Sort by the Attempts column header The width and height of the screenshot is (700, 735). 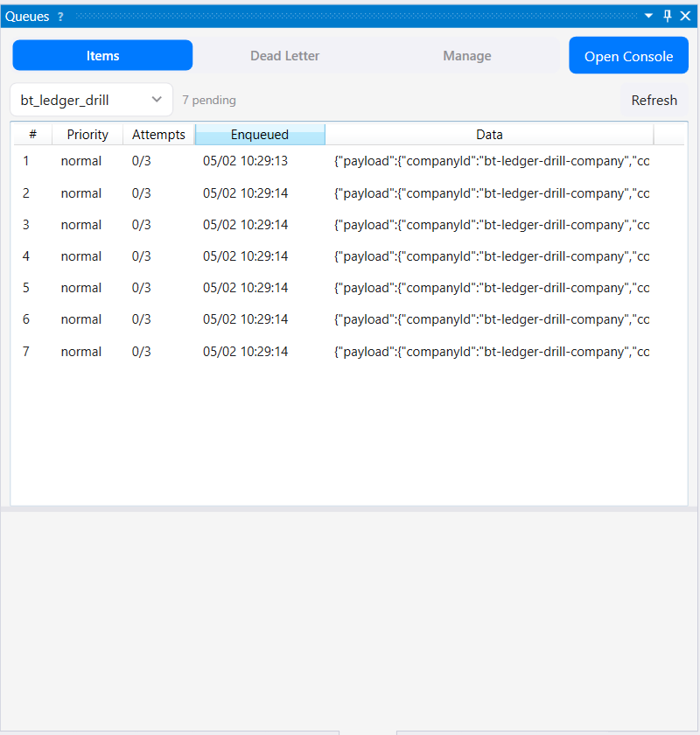tap(158, 135)
